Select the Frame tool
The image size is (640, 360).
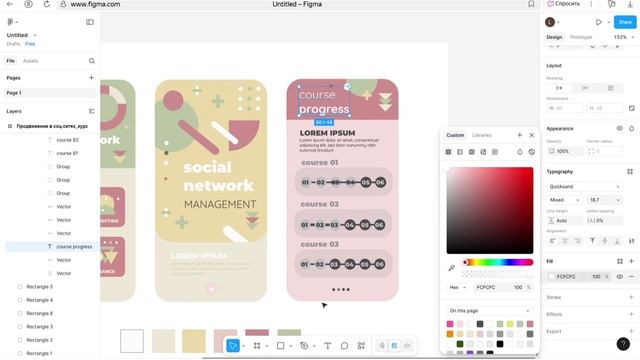257,346
